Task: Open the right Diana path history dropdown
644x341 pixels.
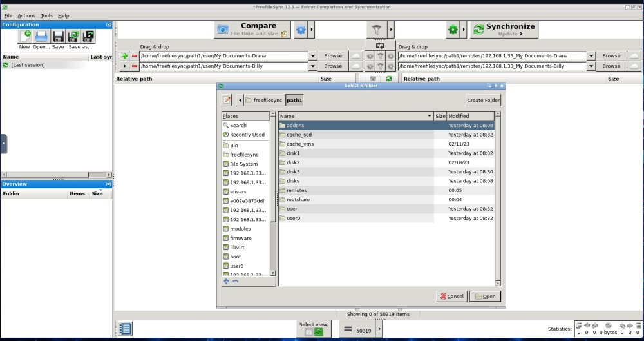Action: tap(591, 56)
